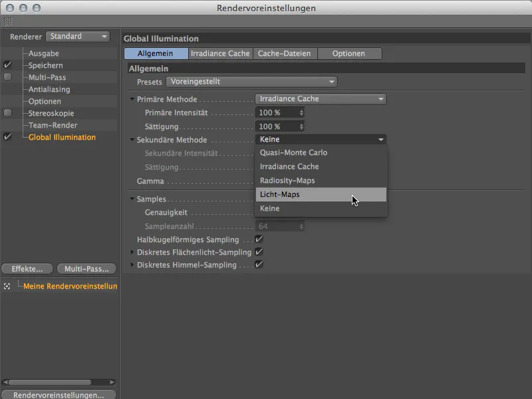Click the Primäre Intensität stepper arrows
Screen dimensions: 532x399
[x=301, y=112]
